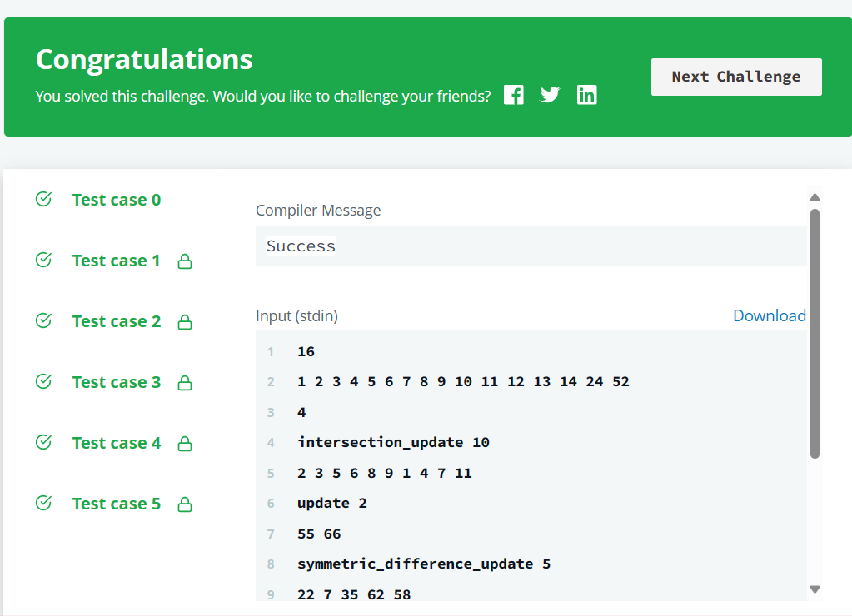
Task: Download the stdin input file
Action: [x=769, y=315]
